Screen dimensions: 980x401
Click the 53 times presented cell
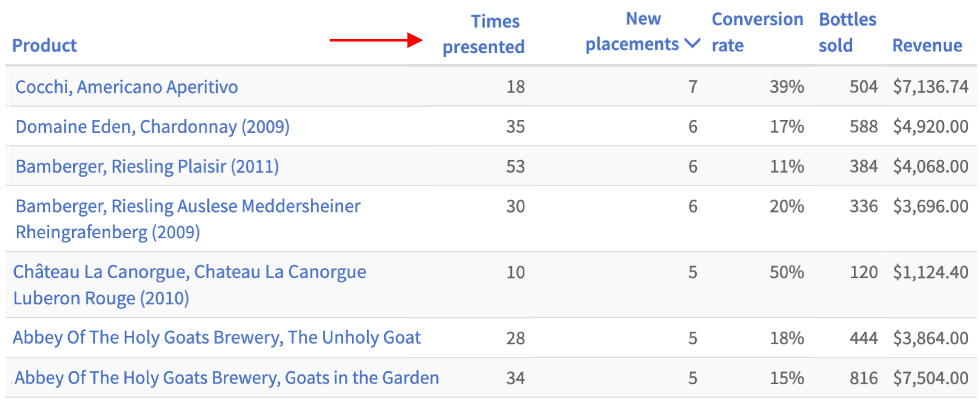tap(515, 167)
